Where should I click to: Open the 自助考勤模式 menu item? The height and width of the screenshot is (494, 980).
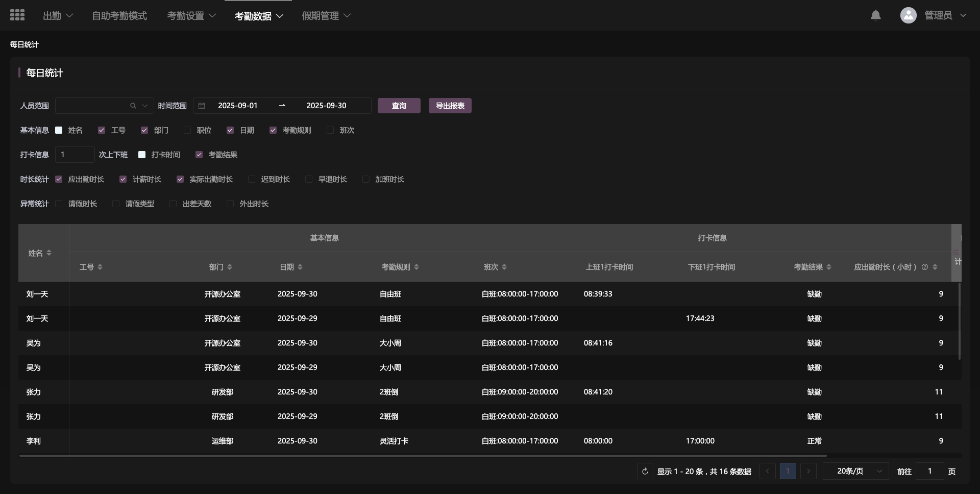119,16
